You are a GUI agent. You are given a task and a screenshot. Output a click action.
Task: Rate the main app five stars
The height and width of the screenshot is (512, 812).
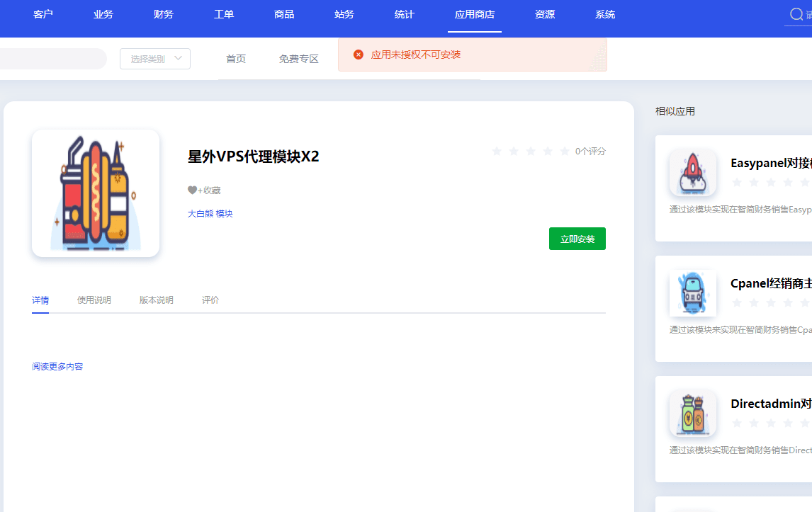click(565, 151)
